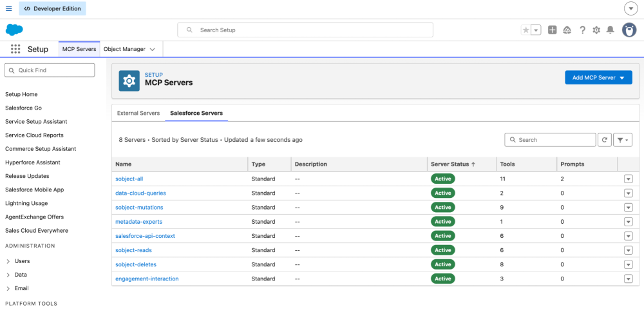This screenshot has width=644, height=314.
Task: Open row actions for engagement-interaction
Action: (x=628, y=279)
